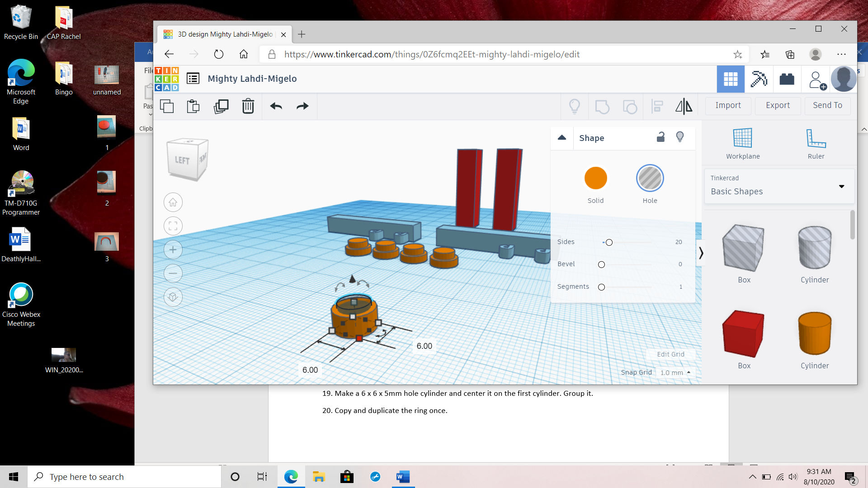868x488 pixels.
Task: Click the Copy icon in Tinkercad toolbar
Action: [x=167, y=106]
